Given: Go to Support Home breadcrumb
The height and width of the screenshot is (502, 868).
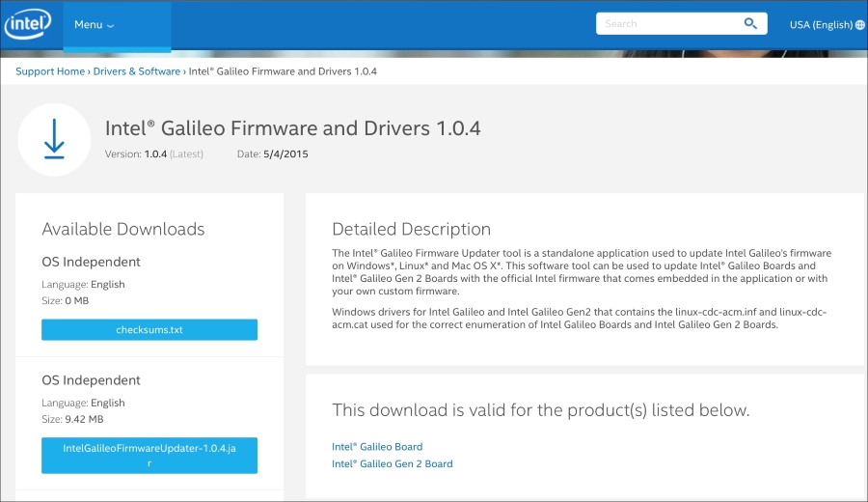Looking at the screenshot, I should [x=50, y=71].
